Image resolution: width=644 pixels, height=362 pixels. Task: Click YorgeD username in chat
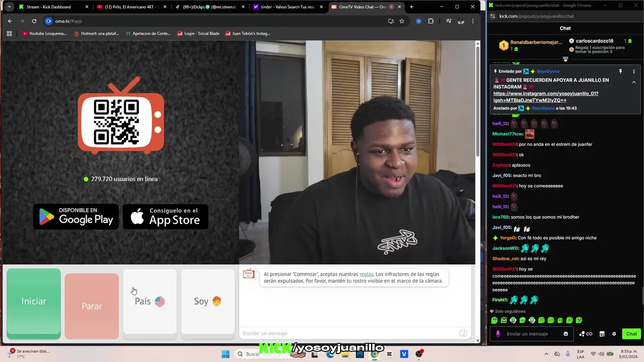[508, 238]
